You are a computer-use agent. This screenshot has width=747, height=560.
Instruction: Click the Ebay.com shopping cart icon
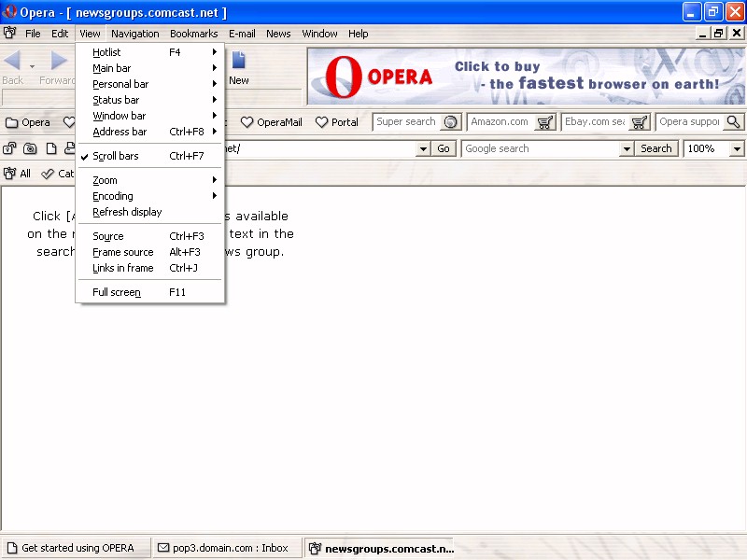(x=640, y=122)
